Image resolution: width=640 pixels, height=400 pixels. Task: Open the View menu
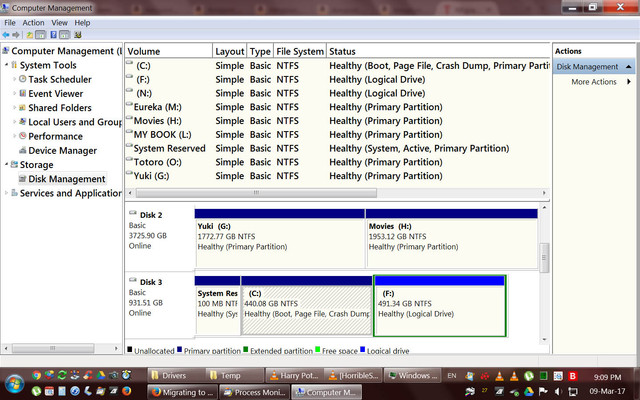(59, 23)
